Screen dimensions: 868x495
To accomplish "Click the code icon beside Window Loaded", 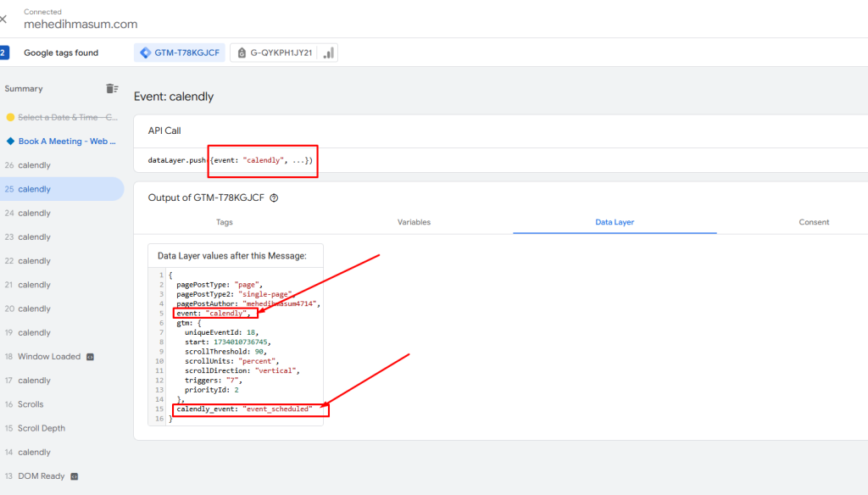I will (x=90, y=357).
